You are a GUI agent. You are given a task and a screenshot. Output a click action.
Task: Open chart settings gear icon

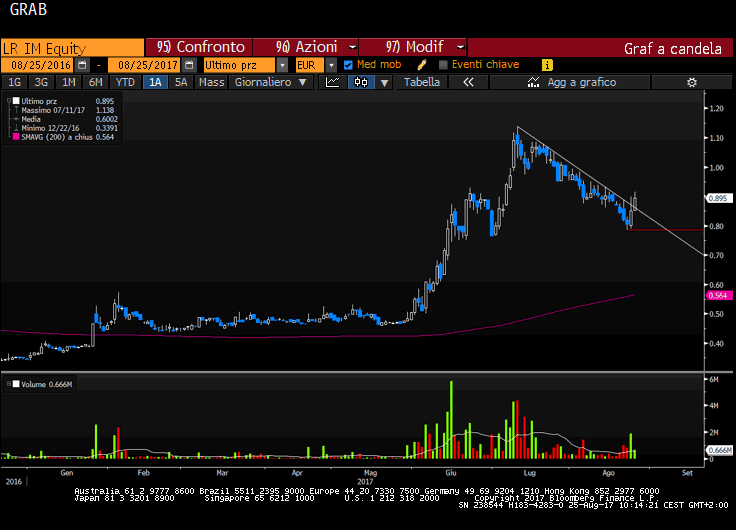coord(690,82)
